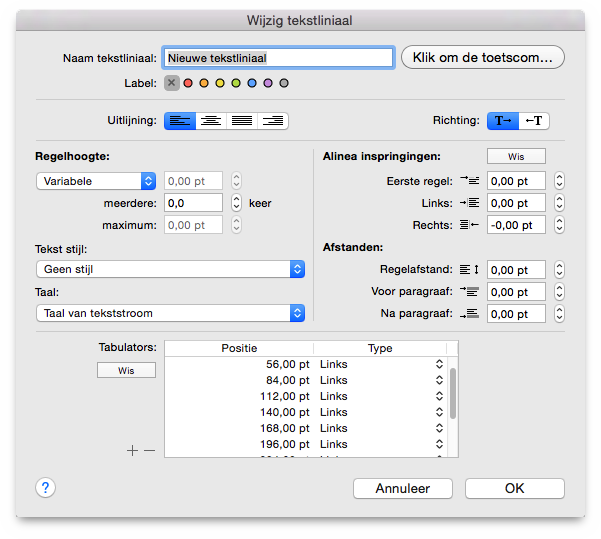Viewport: 601px width, 539px height.
Task: Click the Annuleer button
Action: (x=403, y=488)
